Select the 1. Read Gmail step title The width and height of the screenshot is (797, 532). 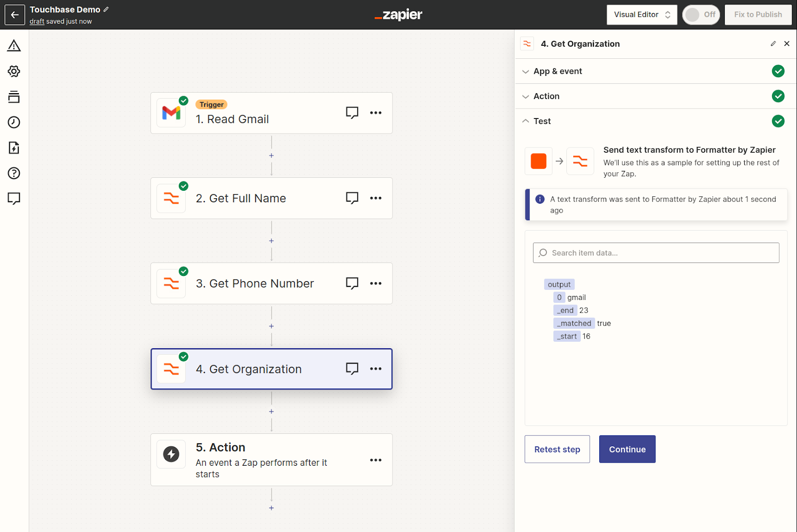232,119
